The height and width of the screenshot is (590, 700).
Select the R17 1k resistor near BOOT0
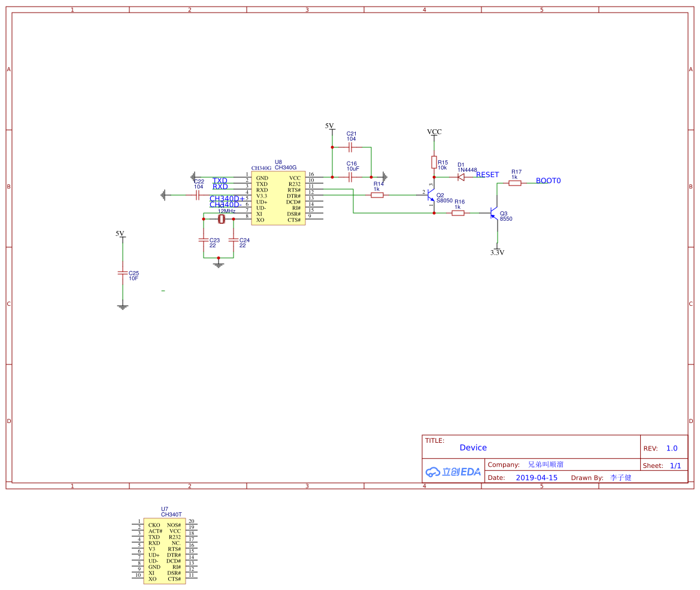[x=515, y=183]
